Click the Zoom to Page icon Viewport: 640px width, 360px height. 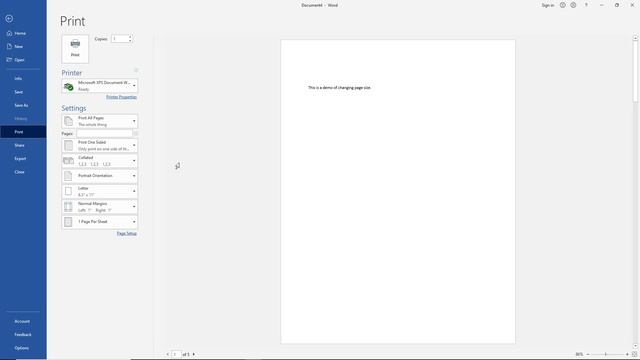click(634, 354)
